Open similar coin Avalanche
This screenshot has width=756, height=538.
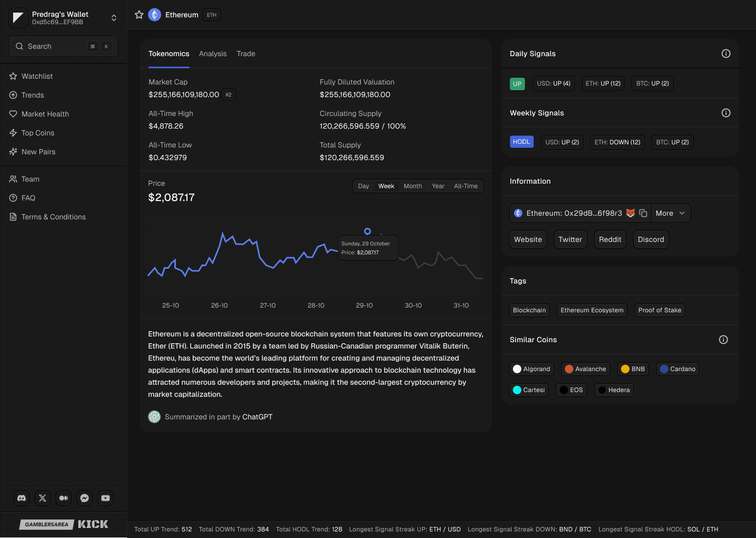[x=585, y=369]
